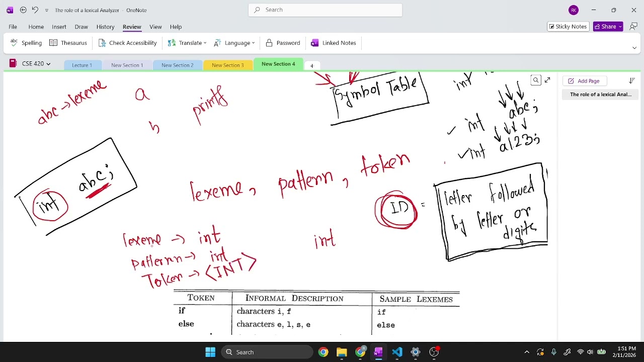The height and width of the screenshot is (362, 644).
Task: Select New Section 4 tab
Action: [x=278, y=64]
